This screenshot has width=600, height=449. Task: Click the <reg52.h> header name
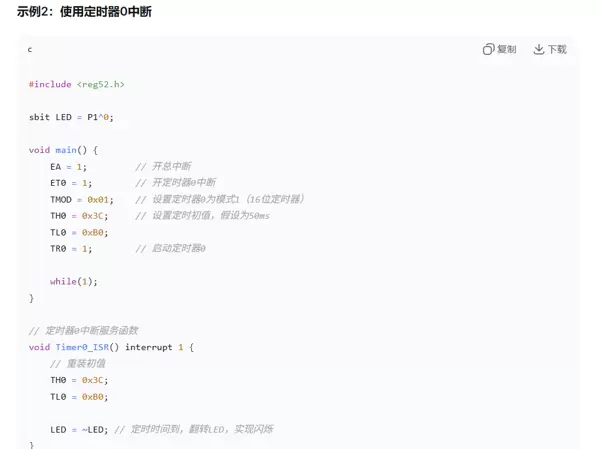100,84
